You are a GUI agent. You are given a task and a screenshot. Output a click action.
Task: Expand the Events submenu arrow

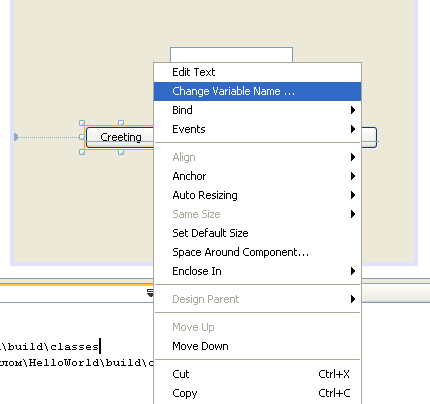coord(353,129)
